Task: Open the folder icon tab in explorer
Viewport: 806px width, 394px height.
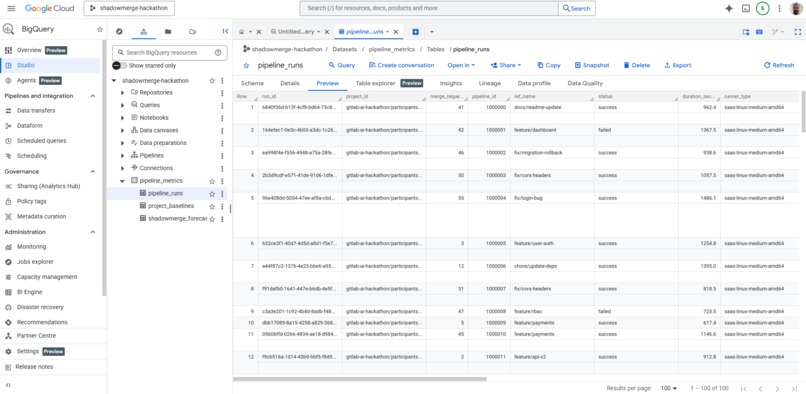Action: coord(168,31)
